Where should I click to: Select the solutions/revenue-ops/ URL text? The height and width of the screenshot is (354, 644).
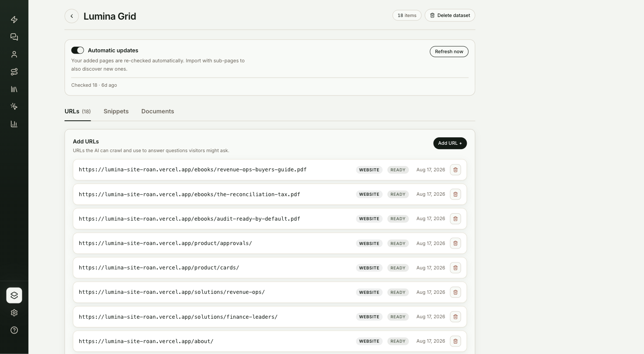coord(172,292)
